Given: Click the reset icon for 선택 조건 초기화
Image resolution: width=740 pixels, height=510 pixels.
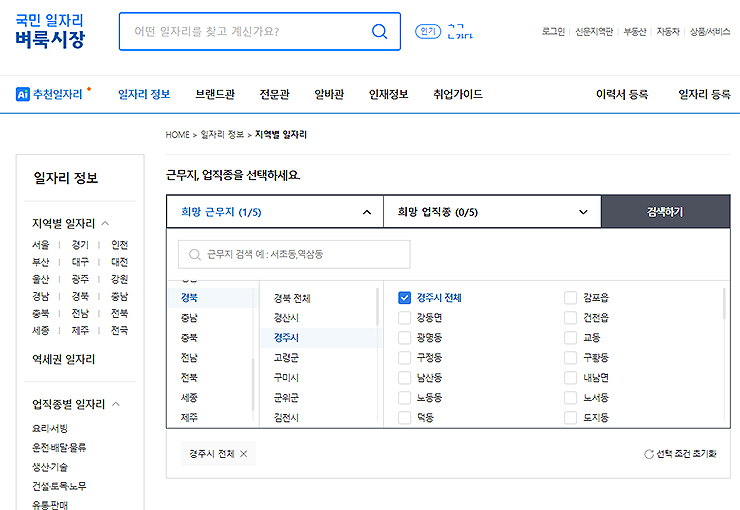Looking at the screenshot, I should click(649, 454).
